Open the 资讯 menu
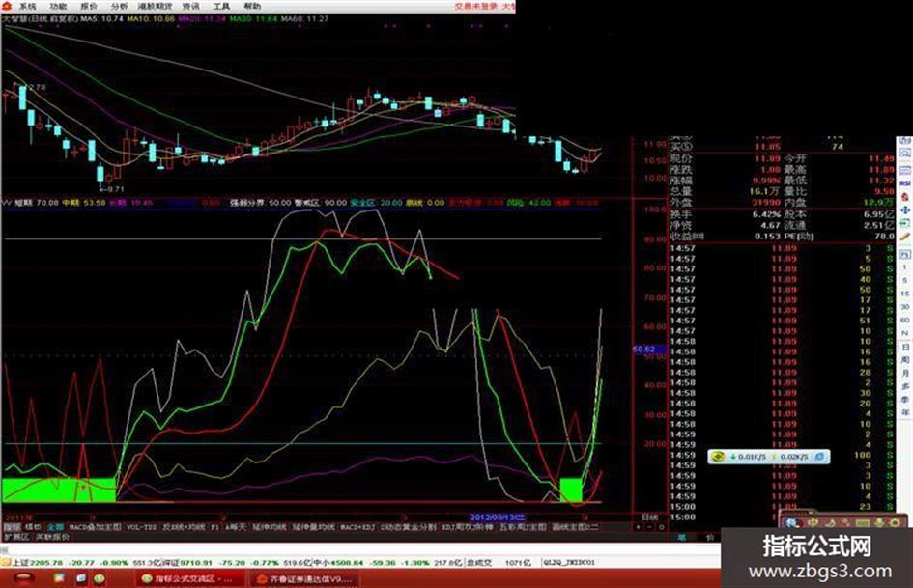Screen dimensions: 913x588 coord(191,7)
